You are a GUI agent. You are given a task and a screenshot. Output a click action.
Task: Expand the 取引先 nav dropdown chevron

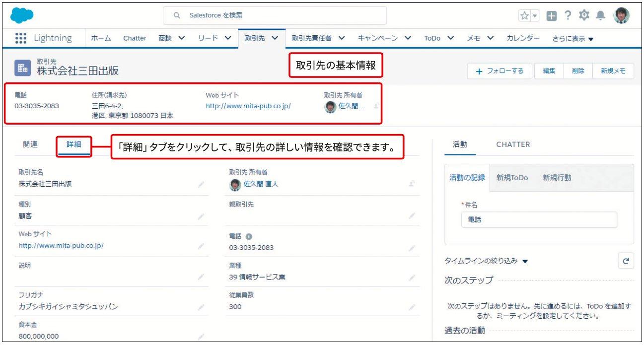[275, 38]
